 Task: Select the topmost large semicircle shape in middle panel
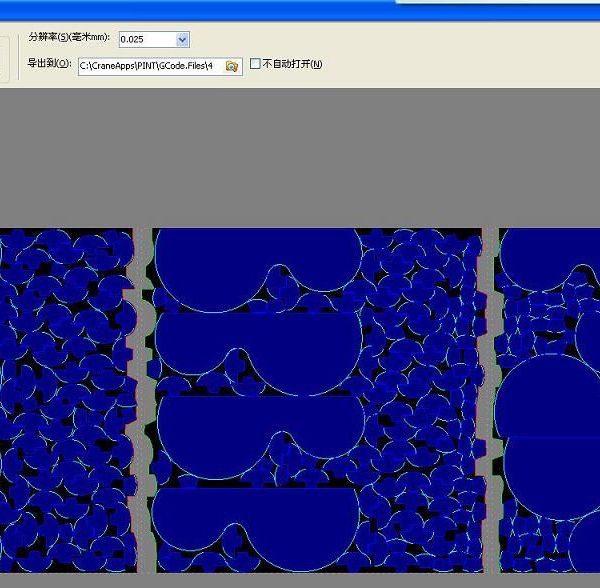pos(259,269)
